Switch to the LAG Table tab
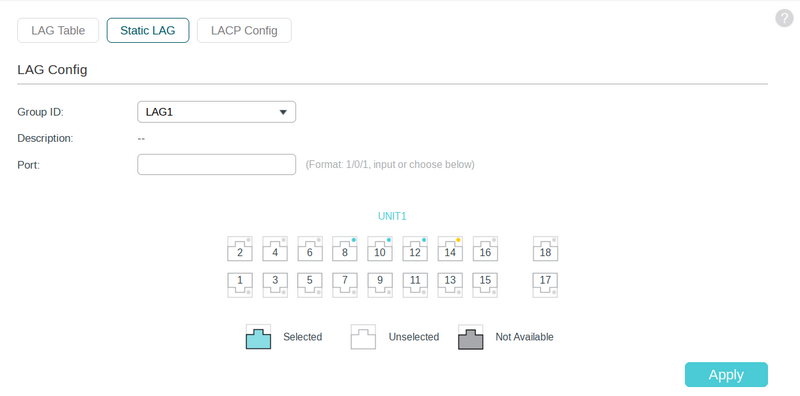Viewport: 800px width, 396px height. [58, 31]
